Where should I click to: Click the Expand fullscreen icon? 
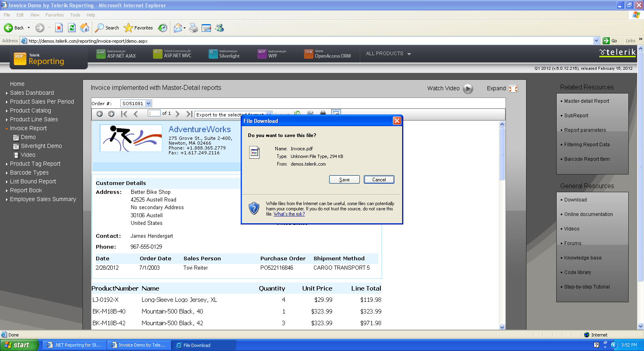(513, 89)
